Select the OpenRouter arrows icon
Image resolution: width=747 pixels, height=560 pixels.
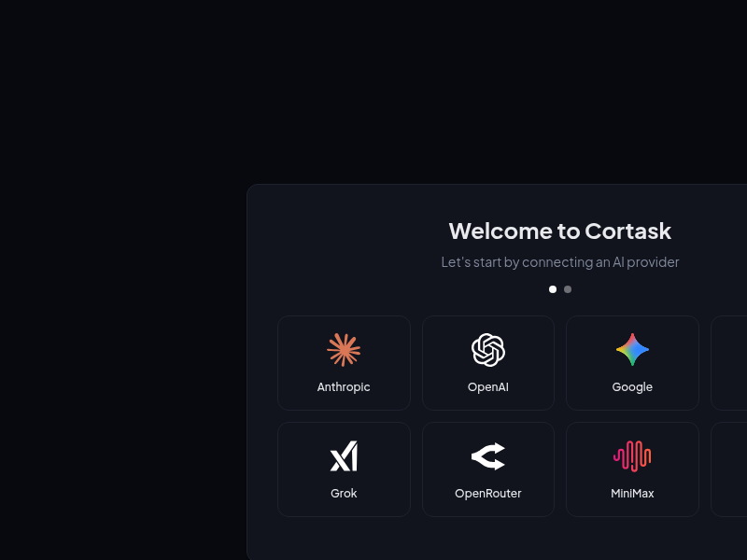click(487, 456)
